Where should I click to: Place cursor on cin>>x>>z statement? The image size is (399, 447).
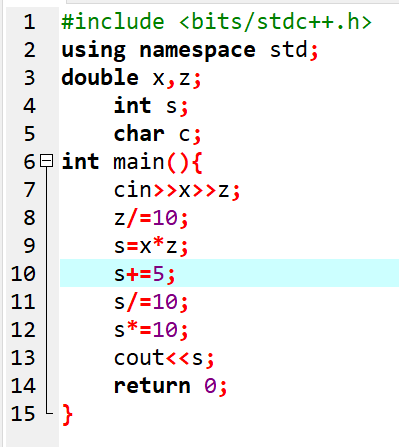pos(177,190)
